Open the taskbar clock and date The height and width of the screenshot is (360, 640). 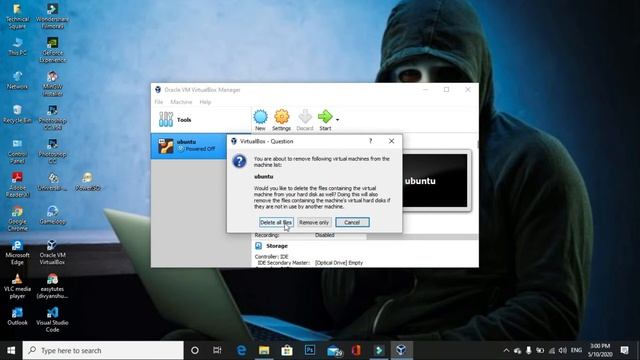[599, 350]
